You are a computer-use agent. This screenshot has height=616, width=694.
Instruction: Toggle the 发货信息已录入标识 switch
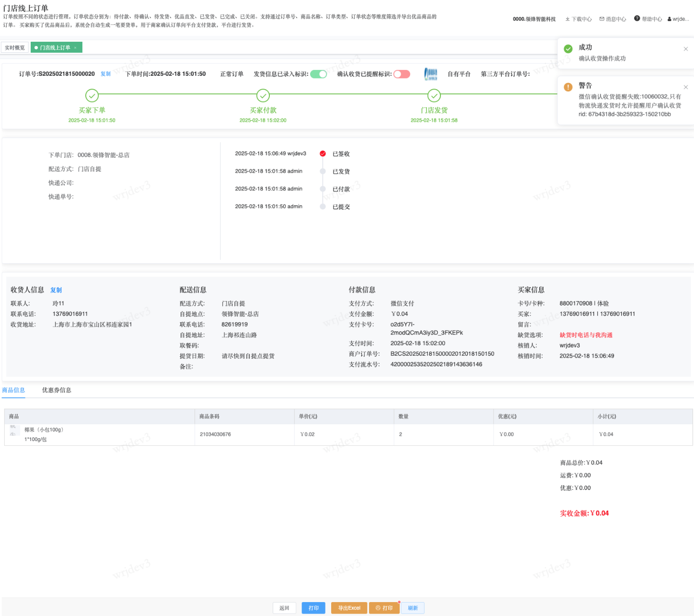(318, 74)
